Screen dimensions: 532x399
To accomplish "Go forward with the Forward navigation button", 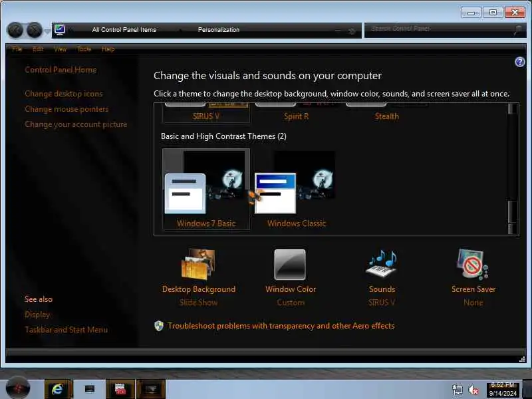I will (x=35, y=31).
